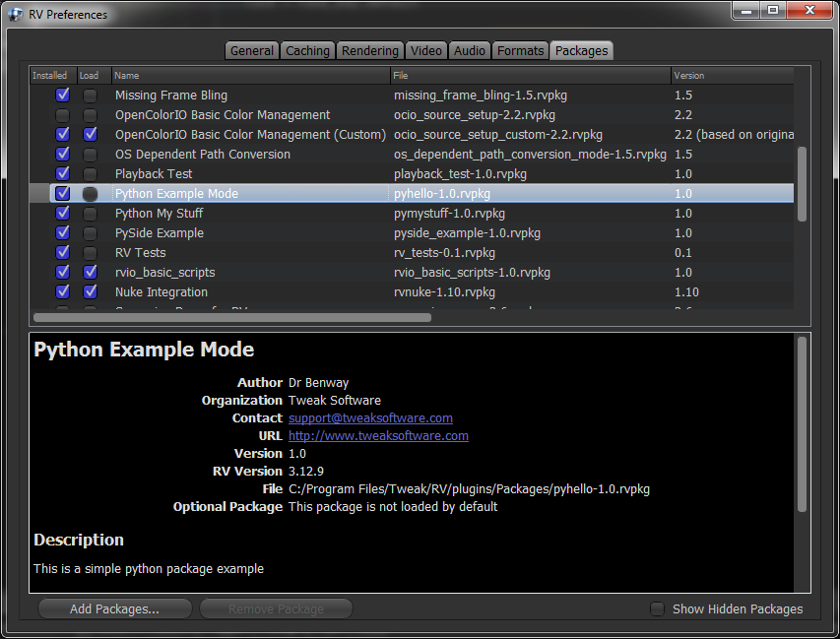Viewport: 840px width, 639px height.
Task: Enable Load for Playback Test
Action: click(90, 174)
